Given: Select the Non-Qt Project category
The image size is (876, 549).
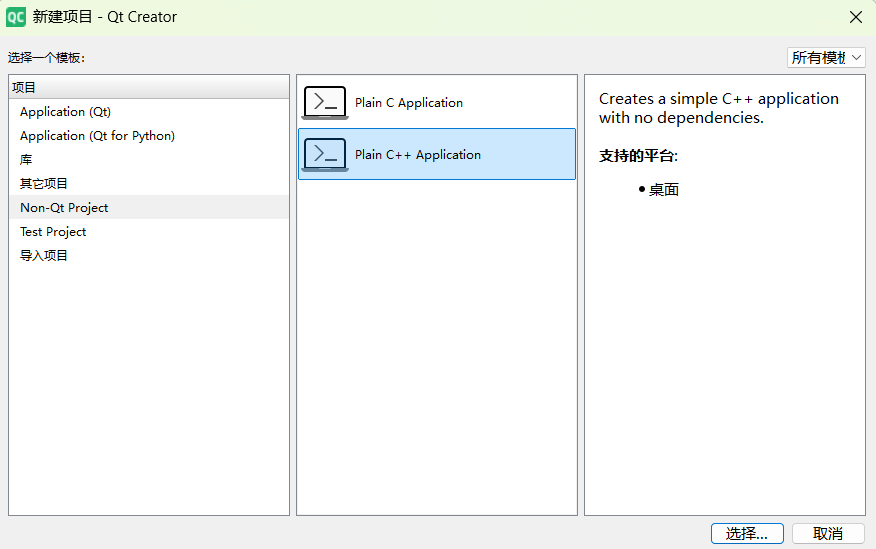Looking at the screenshot, I should 149,208.
